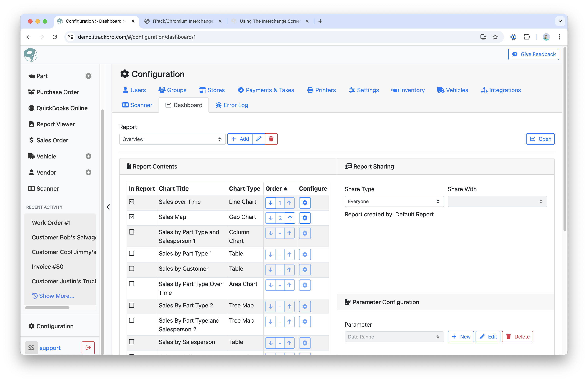
Task: Open gear settings for Sales over Time
Action: click(x=305, y=203)
